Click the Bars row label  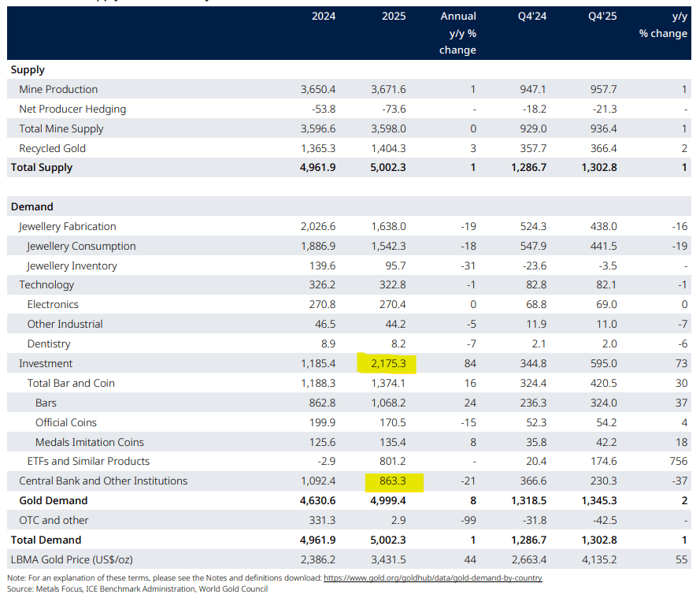click(x=46, y=403)
